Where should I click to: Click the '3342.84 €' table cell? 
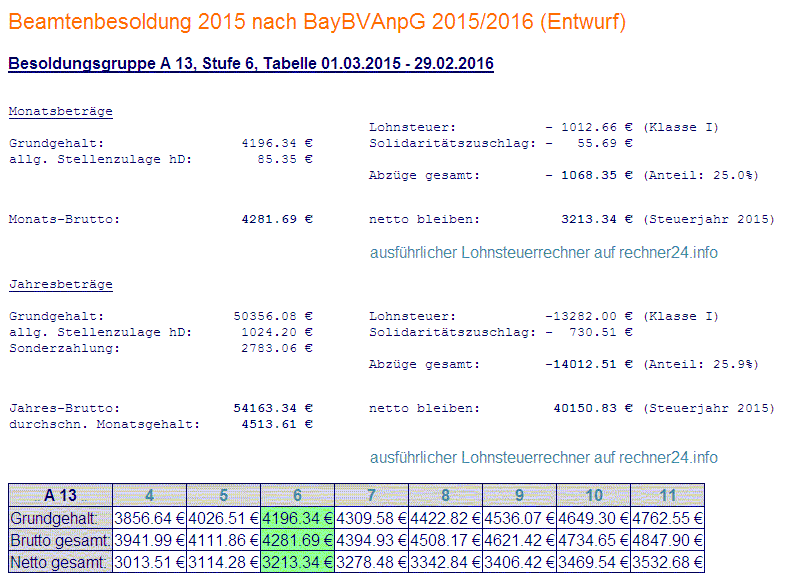point(445,562)
